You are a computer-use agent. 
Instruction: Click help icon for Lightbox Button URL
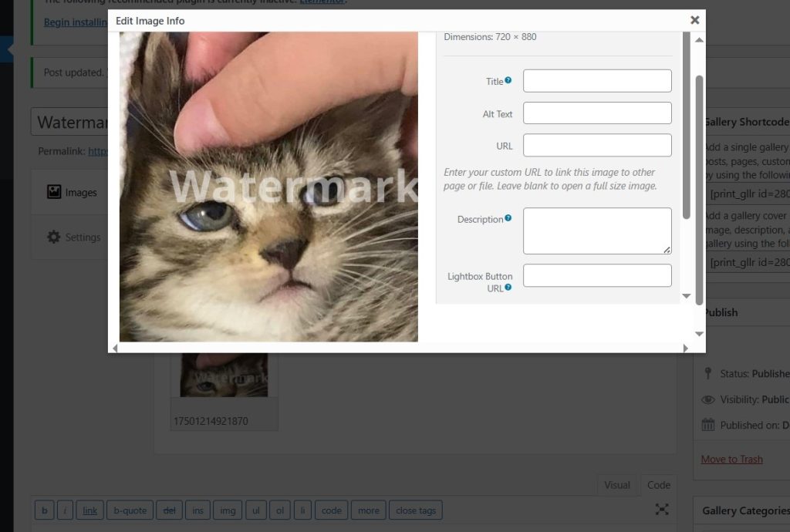point(508,288)
